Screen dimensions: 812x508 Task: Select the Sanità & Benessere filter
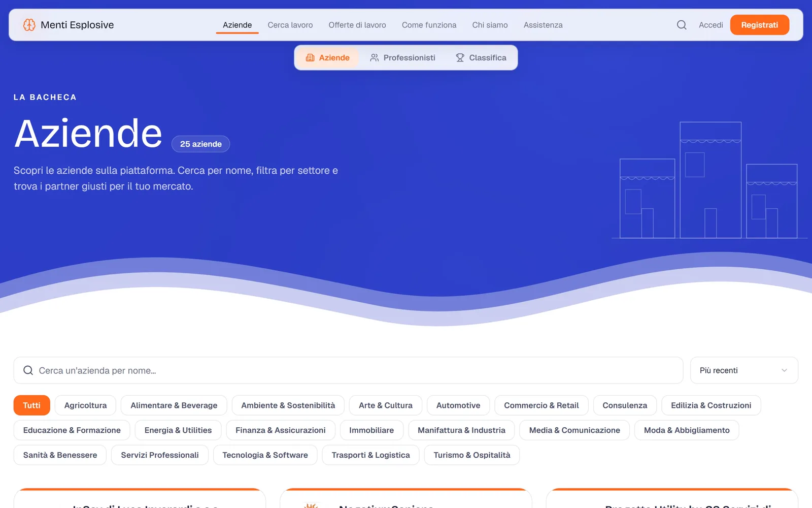[x=60, y=455]
